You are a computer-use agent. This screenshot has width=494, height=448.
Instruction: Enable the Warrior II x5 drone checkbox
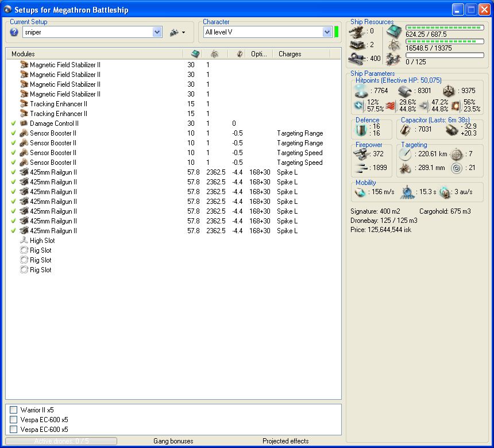pyautogui.click(x=13, y=410)
